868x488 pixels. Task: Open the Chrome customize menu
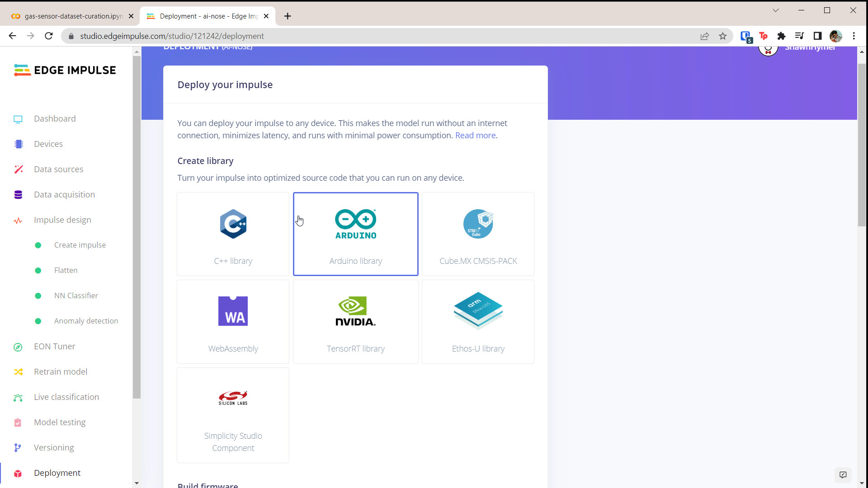coord(854,36)
